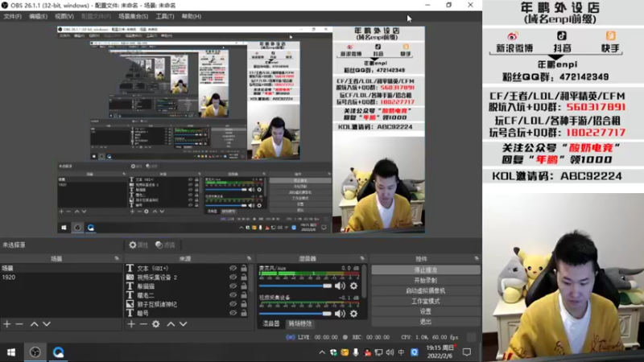The width and height of the screenshot is (644, 362).
Task: Open the 文件(F) menu
Action: tap(12, 16)
